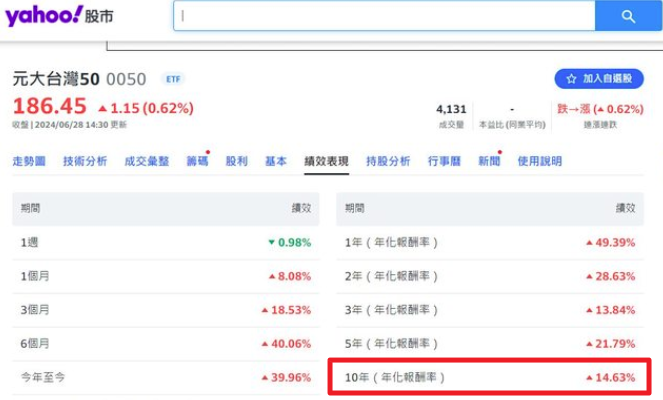Click the 跌→漲 (0.62%) indicator
Image resolution: width=663 pixels, height=400 pixels.
600,109
